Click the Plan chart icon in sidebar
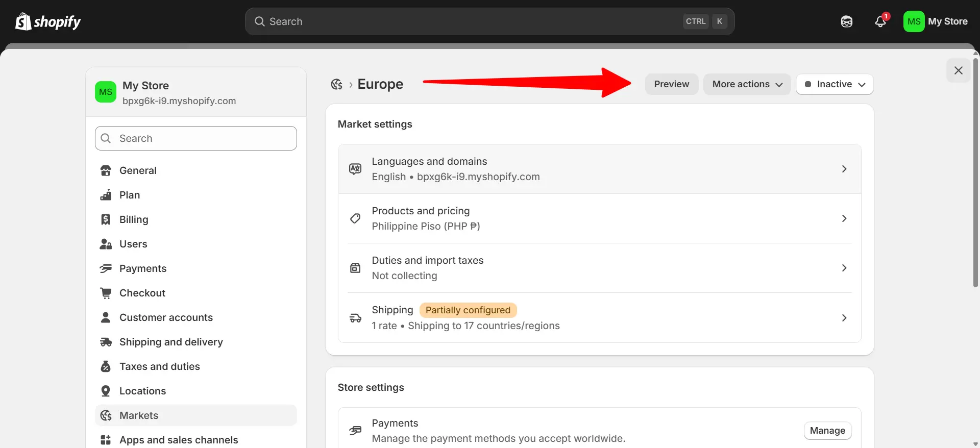Viewport: 980px width, 448px height. pyautogui.click(x=106, y=195)
